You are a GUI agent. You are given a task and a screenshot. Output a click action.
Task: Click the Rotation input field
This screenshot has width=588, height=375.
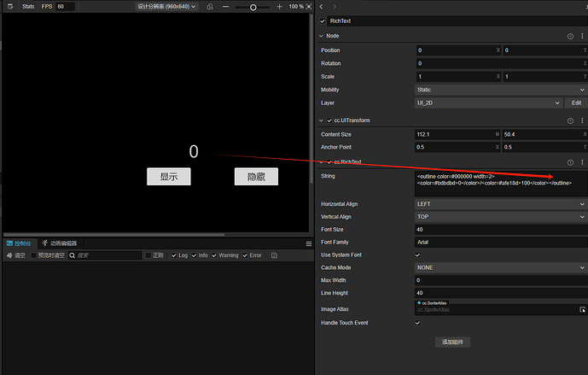click(501, 63)
